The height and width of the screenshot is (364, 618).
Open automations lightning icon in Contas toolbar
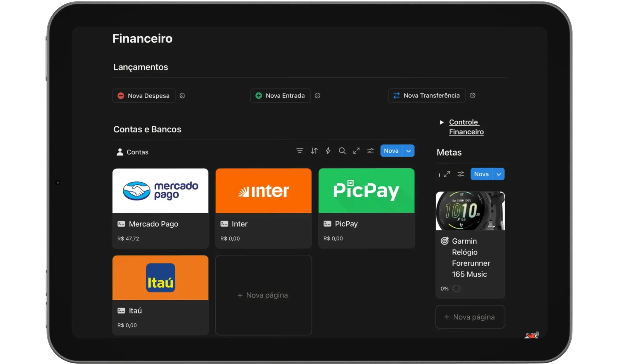[x=328, y=151]
